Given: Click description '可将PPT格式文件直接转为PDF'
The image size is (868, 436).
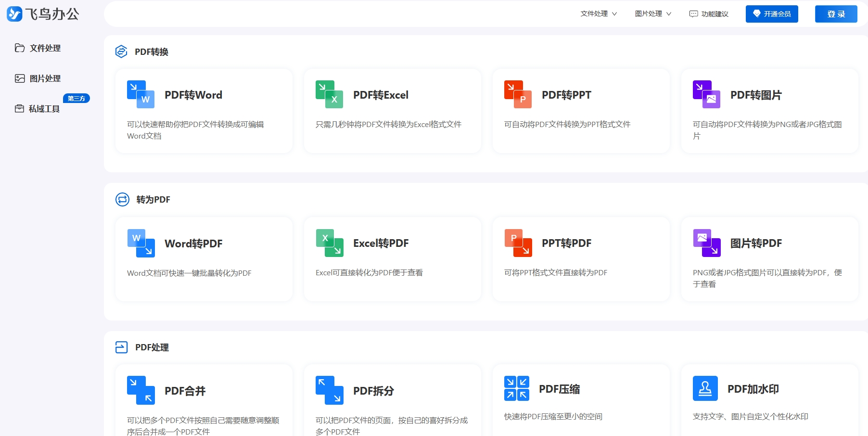Looking at the screenshot, I should click(556, 272).
